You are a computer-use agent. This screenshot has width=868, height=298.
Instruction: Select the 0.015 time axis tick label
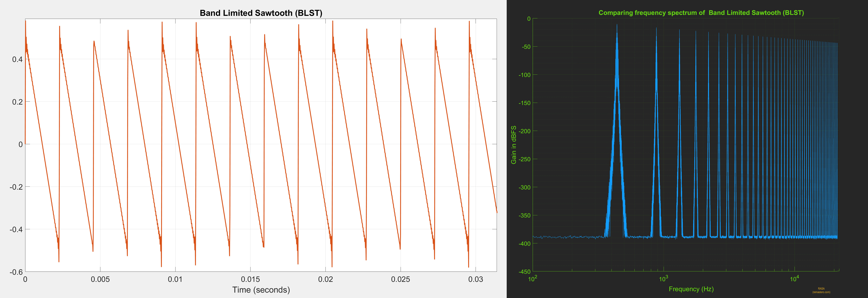click(250, 279)
